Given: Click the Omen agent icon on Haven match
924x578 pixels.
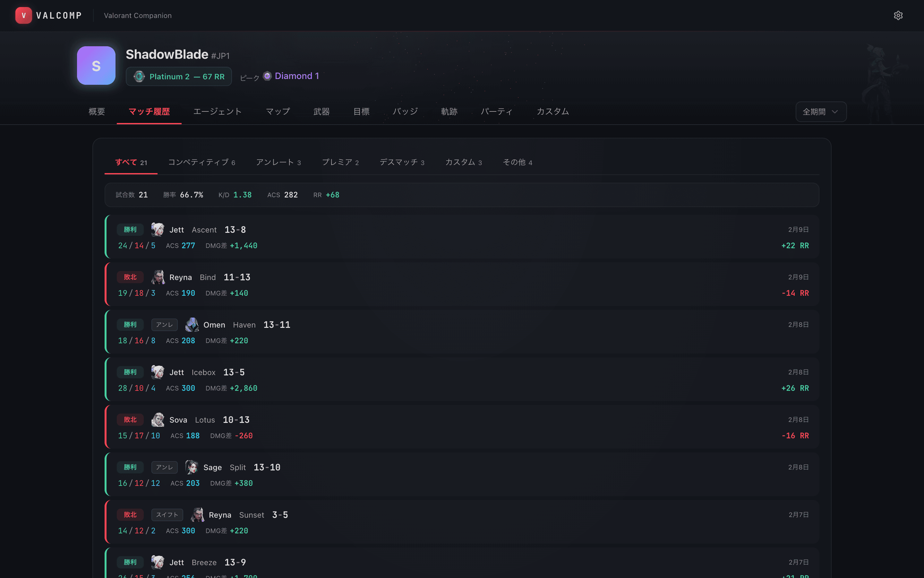Looking at the screenshot, I should tap(192, 325).
